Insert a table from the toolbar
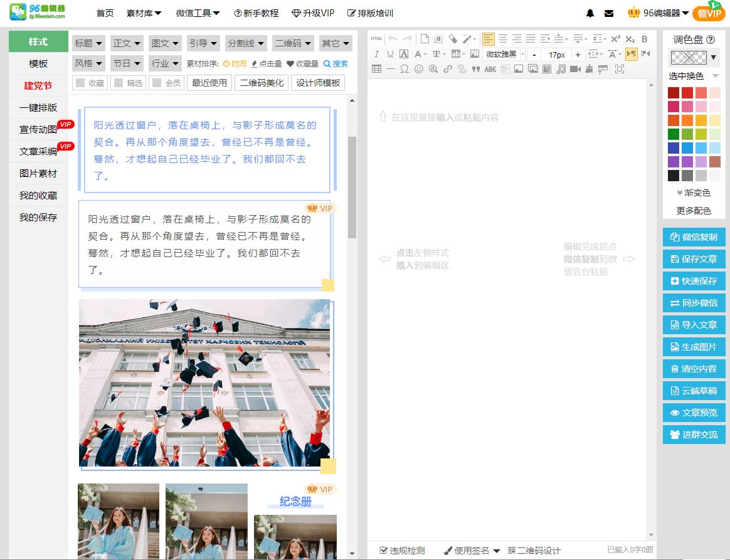The width and height of the screenshot is (730, 560). pos(378,69)
